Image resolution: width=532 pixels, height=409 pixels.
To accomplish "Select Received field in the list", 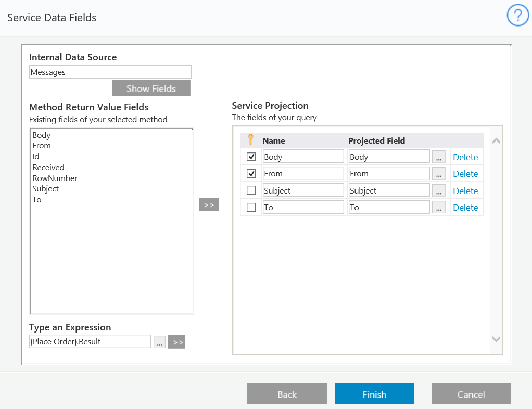I will [48, 167].
